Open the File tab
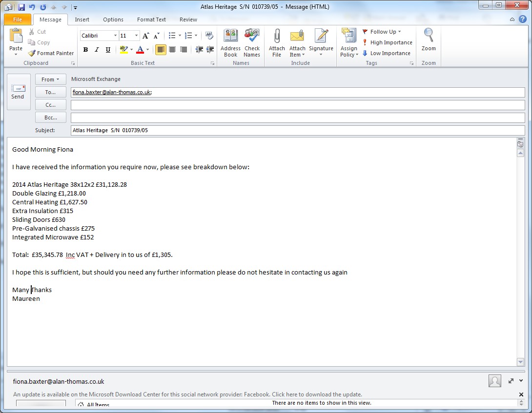 [x=17, y=20]
